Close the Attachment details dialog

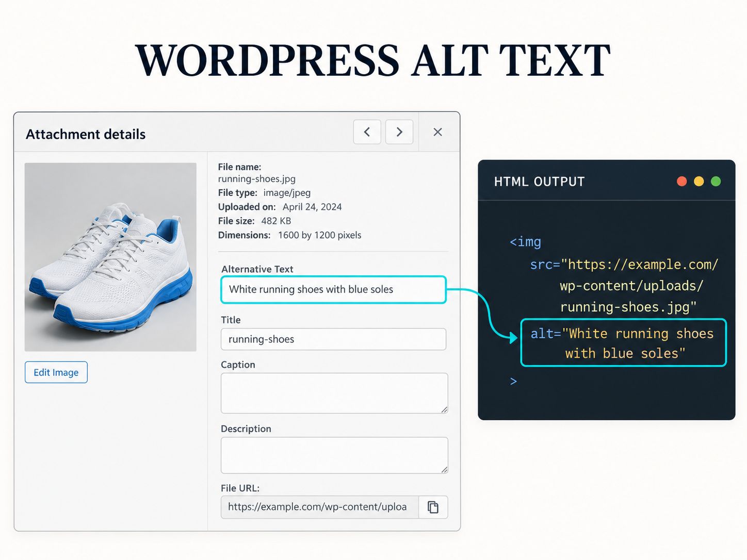437,132
